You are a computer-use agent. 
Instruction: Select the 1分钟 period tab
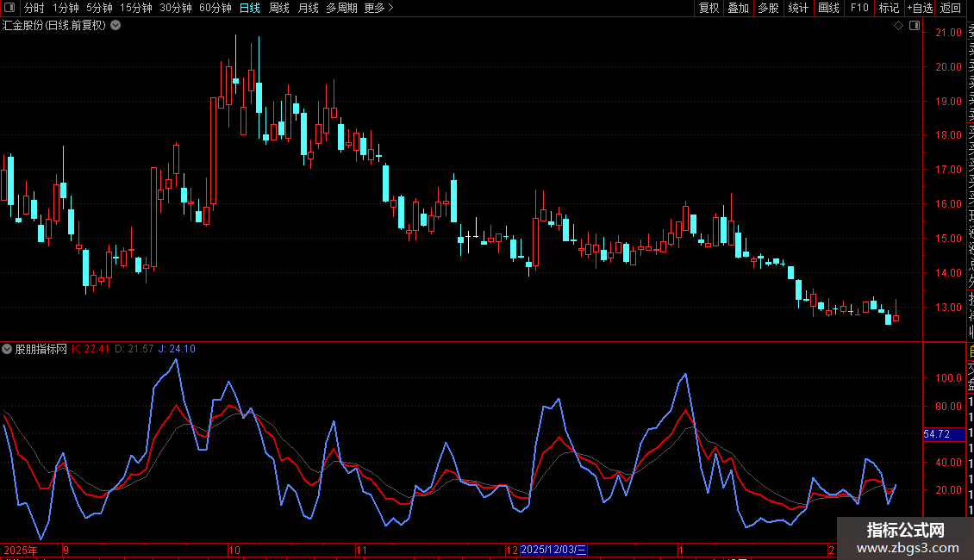tap(66, 8)
